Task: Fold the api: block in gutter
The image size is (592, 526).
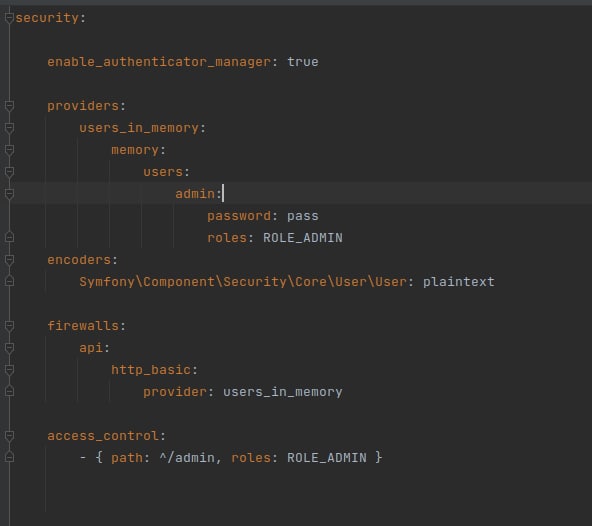Action: pyautogui.click(x=9, y=348)
